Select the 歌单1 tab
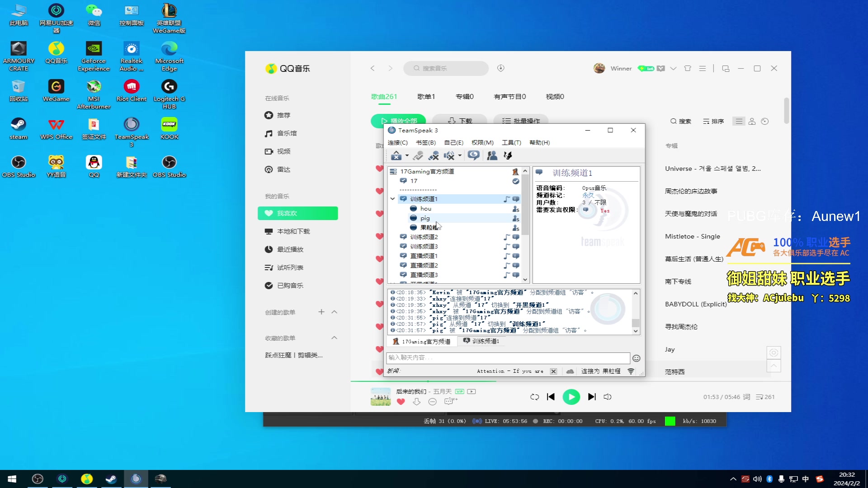868x488 pixels. [x=426, y=97]
